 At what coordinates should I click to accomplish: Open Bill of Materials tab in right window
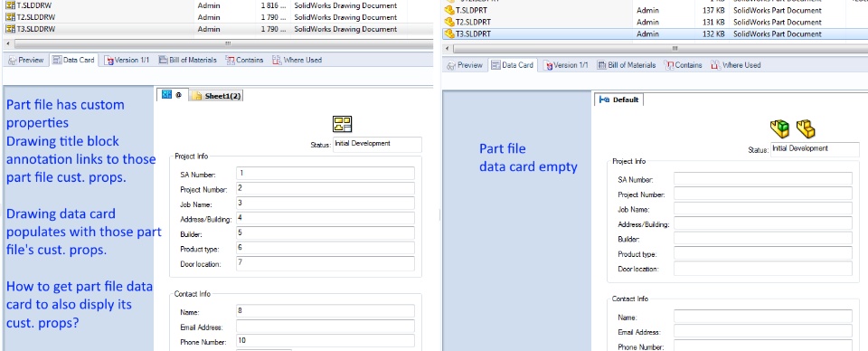click(x=627, y=65)
